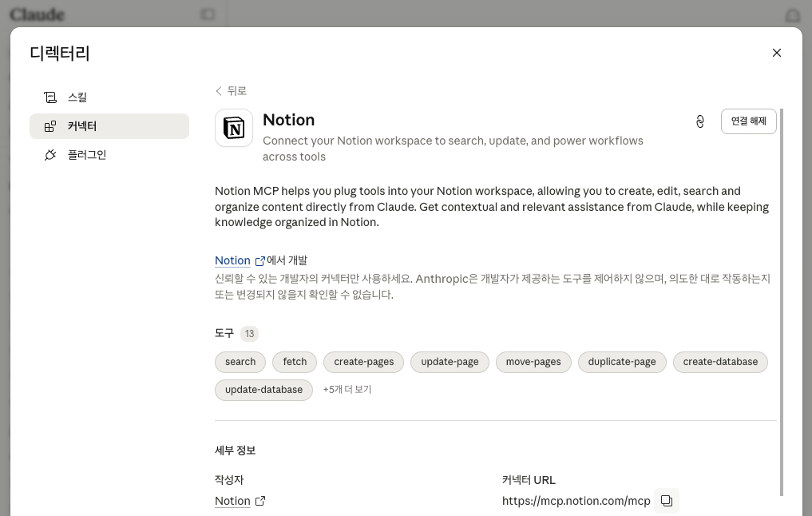Click the 디렉터리 dialog title
This screenshot has height=516, width=812.
[x=60, y=54]
